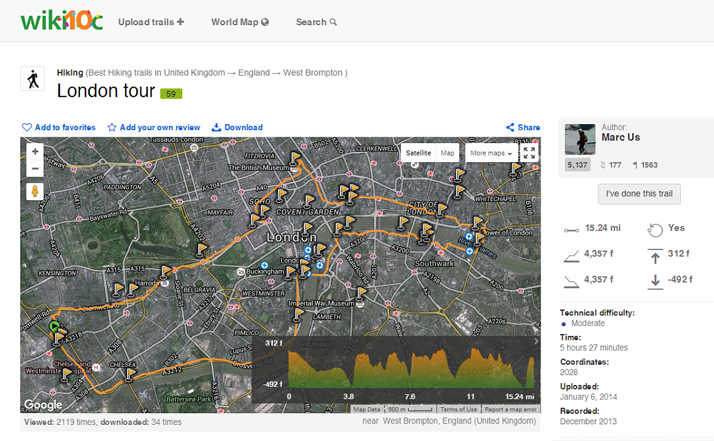Zoom in on the map
Screen dimensions: 714x441
pyautogui.click(x=35, y=152)
